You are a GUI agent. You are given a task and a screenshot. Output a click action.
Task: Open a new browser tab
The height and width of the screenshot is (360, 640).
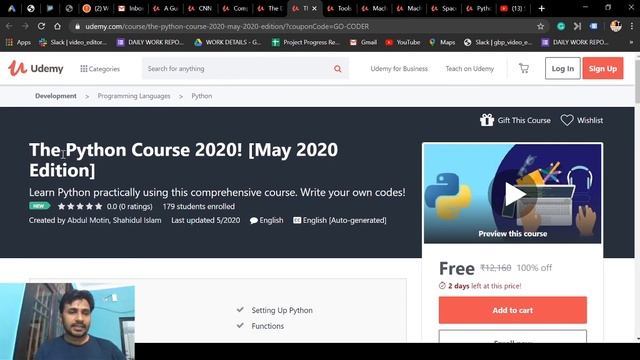point(541,8)
